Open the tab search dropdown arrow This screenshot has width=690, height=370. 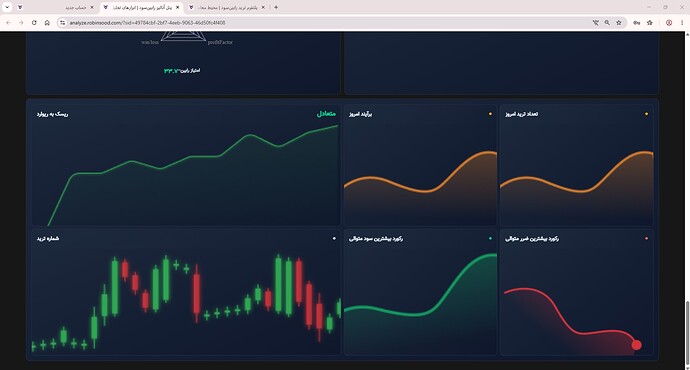click(x=7, y=7)
